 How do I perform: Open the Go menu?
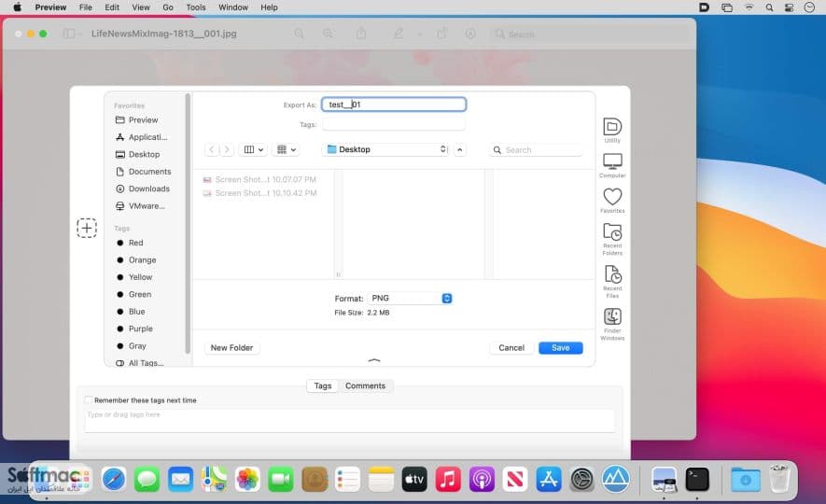tap(167, 7)
